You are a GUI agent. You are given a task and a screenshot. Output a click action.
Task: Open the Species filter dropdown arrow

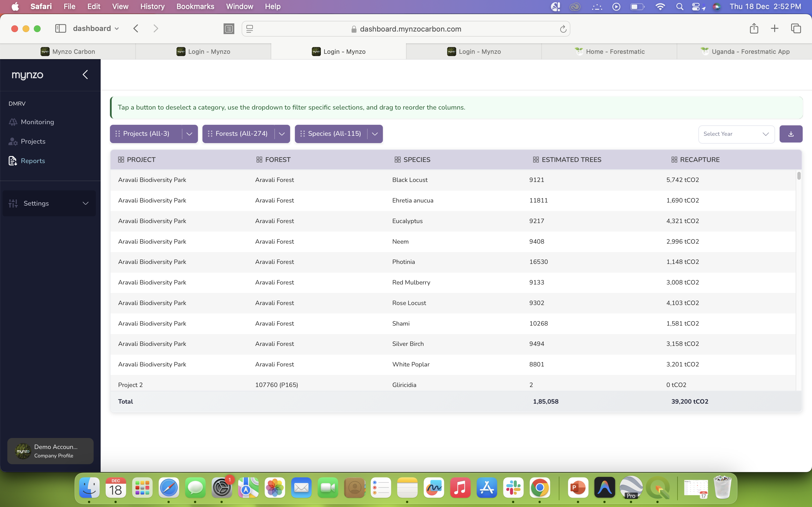pyautogui.click(x=375, y=134)
